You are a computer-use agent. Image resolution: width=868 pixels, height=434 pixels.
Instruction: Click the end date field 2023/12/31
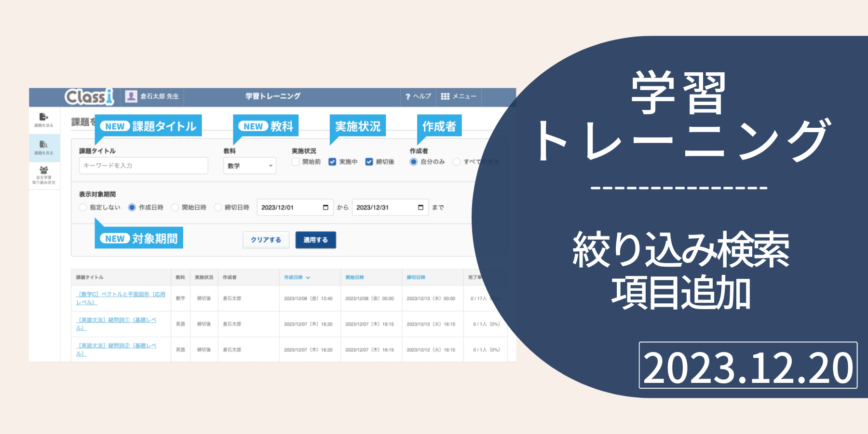click(390, 207)
